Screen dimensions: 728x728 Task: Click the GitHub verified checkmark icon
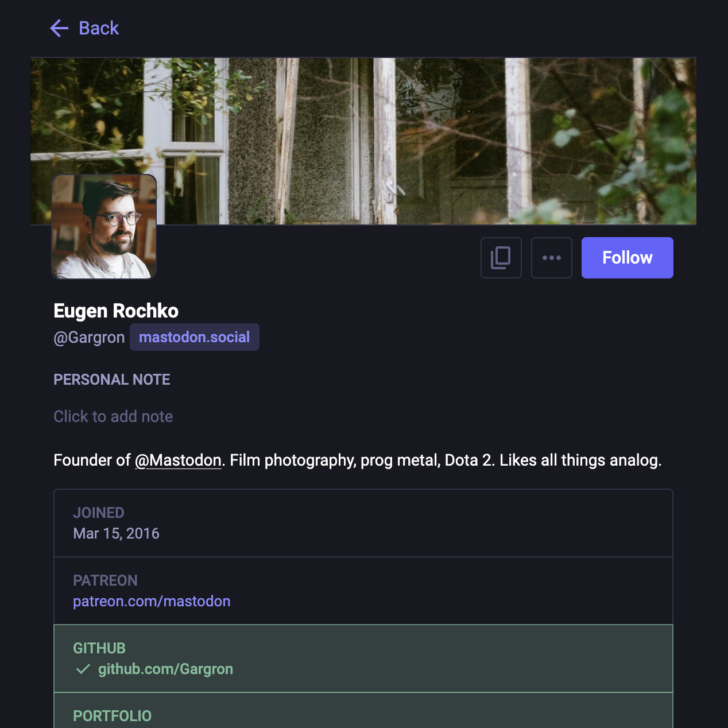pyautogui.click(x=83, y=669)
